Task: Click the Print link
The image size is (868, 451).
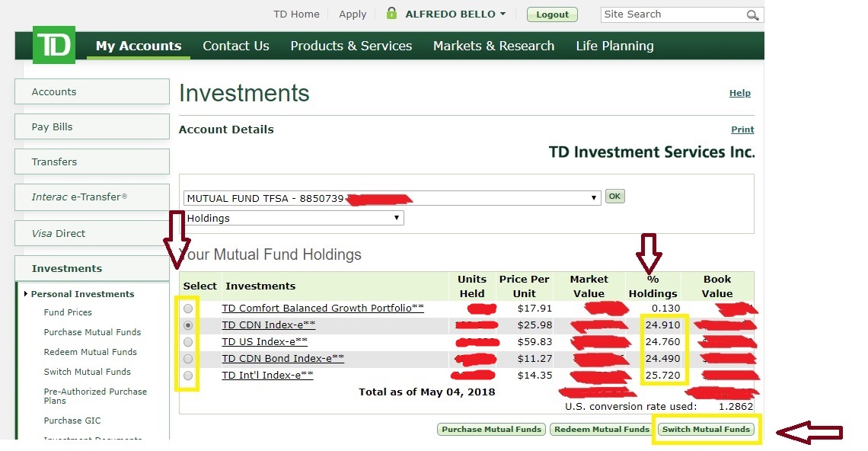Action: click(x=742, y=130)
